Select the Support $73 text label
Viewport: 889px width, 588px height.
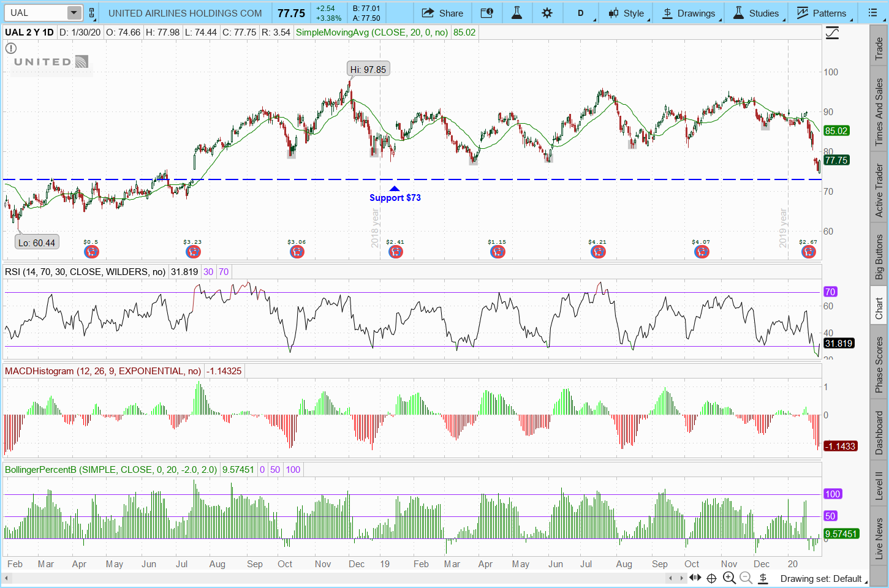click(x=395, y=198)
